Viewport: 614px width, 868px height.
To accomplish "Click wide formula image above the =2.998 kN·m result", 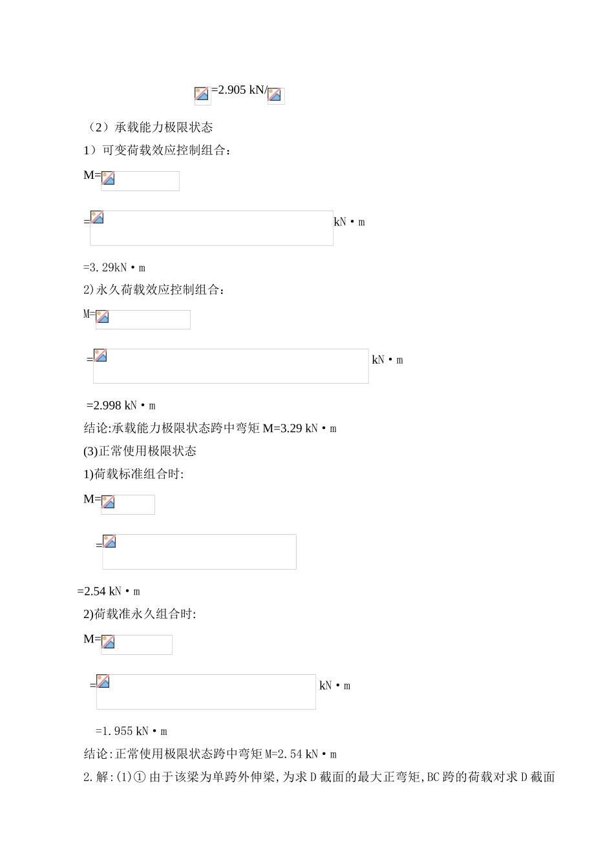I will (x=231, y=366).
